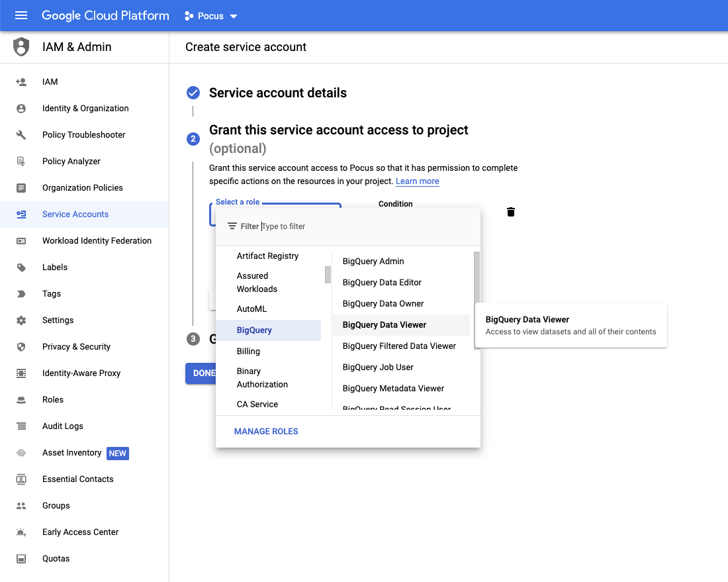Choose the BigQuery Metadata Viewer role
The image size is (728, 582).
pos(401,388)
